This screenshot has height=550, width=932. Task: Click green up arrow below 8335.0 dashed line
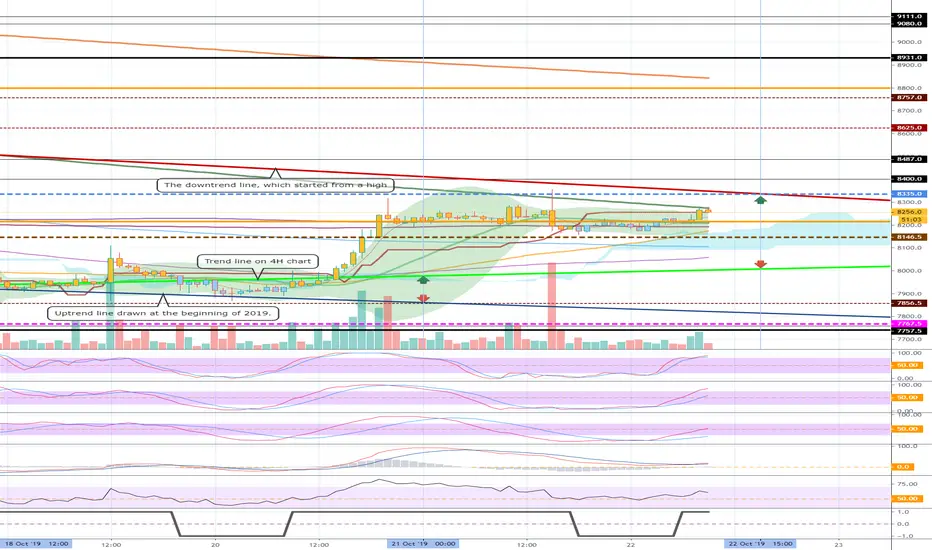click(x=760, y=200)
